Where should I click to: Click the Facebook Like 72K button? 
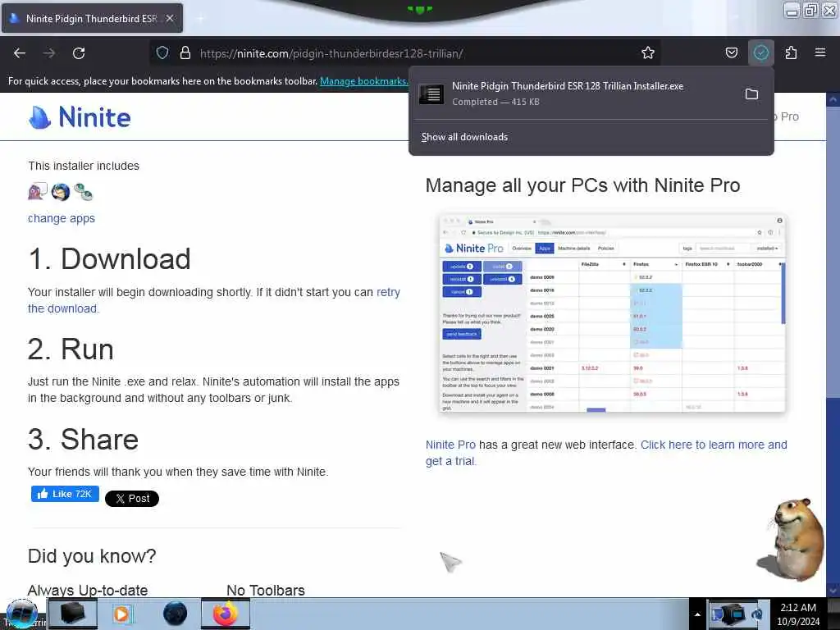point(65,494)
